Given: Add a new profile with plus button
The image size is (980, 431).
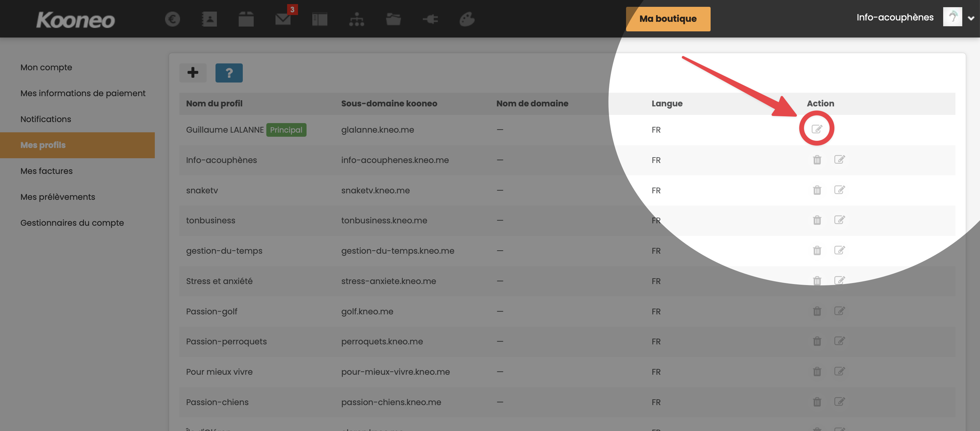Looking at the screenshot, I should (193, 73).
